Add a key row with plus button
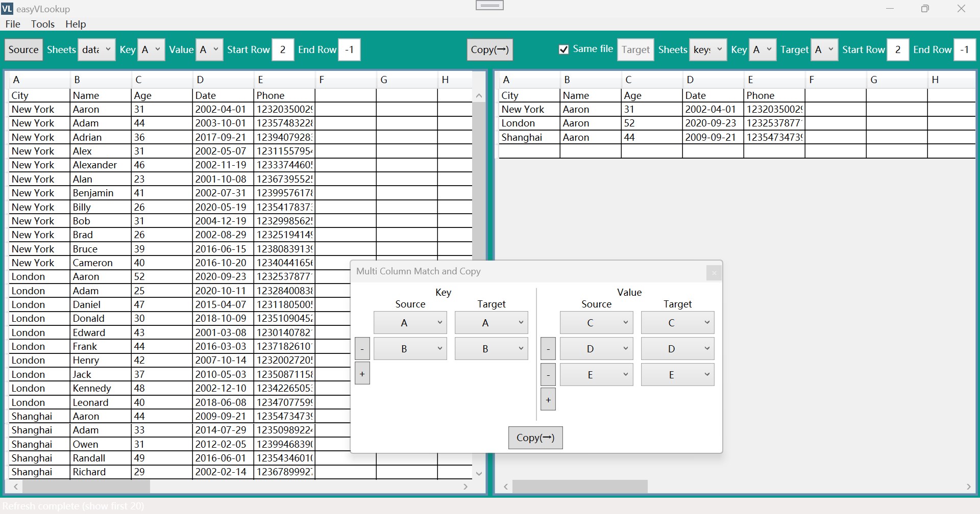This screenshot has width=980, height=514. [x=362, y=374]
